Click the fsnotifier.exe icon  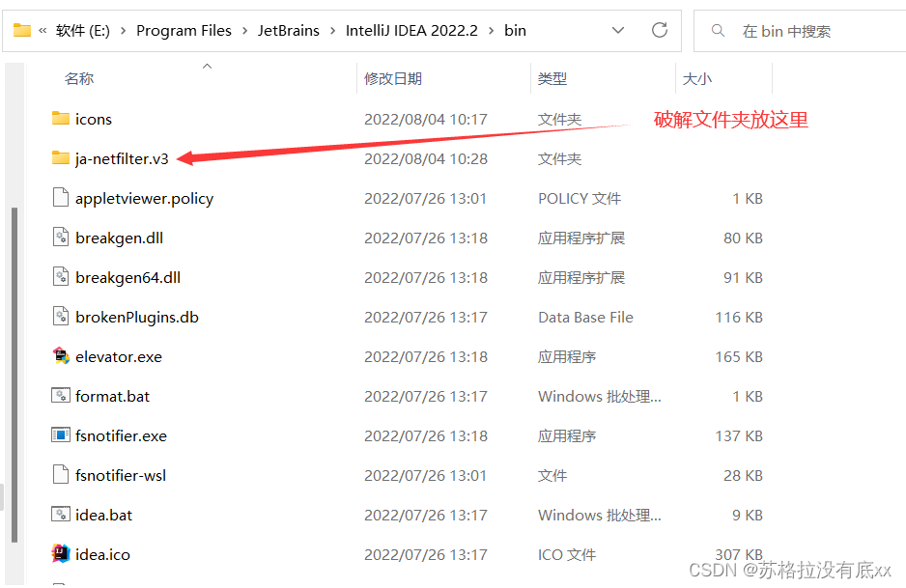60,435
